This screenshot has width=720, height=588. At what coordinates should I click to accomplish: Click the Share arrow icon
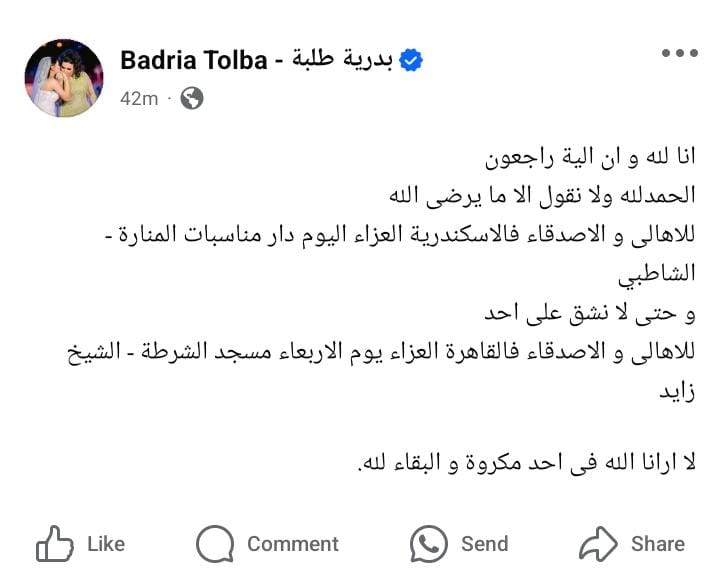[x=600, y=545]
